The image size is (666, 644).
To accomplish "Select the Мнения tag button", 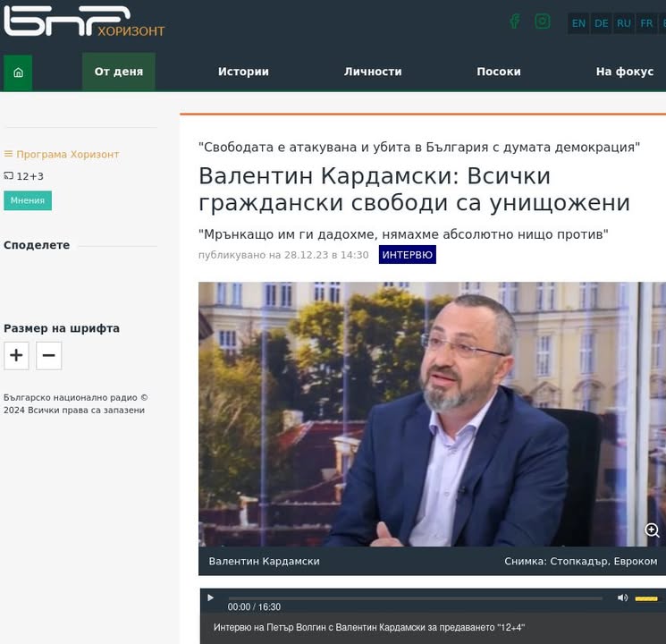I will click(x=28, y=200).
